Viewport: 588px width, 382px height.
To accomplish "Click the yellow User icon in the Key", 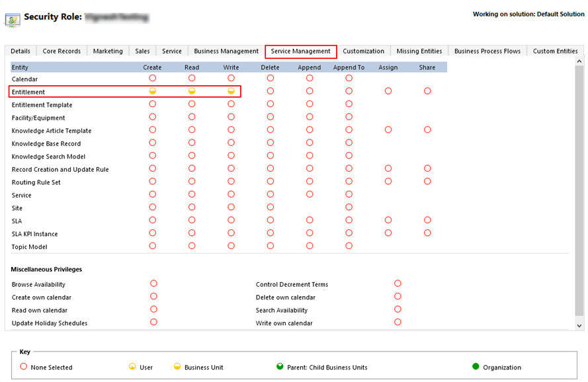I will click(132, 367).
